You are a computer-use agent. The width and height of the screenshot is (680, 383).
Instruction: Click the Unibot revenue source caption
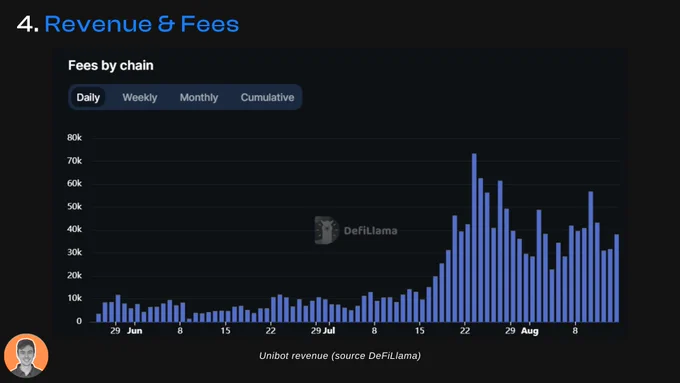point(340,356)
